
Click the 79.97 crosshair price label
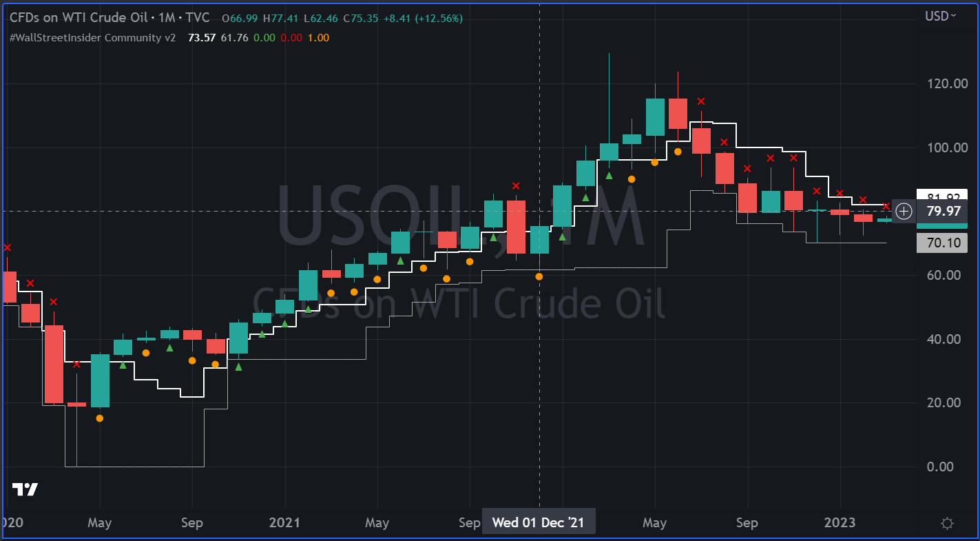pos(943,211)
